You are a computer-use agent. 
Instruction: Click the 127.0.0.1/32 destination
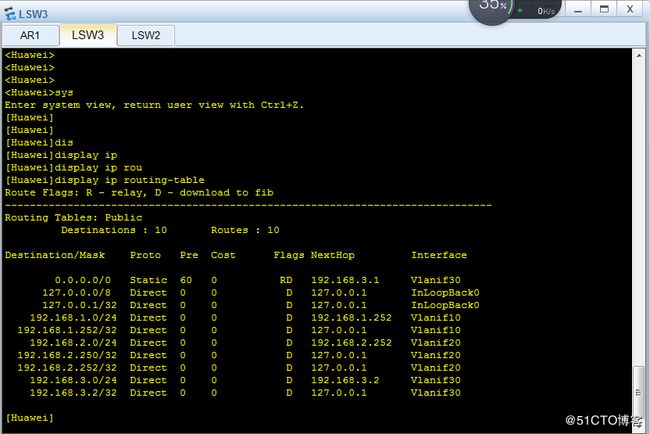coord(79,305)
